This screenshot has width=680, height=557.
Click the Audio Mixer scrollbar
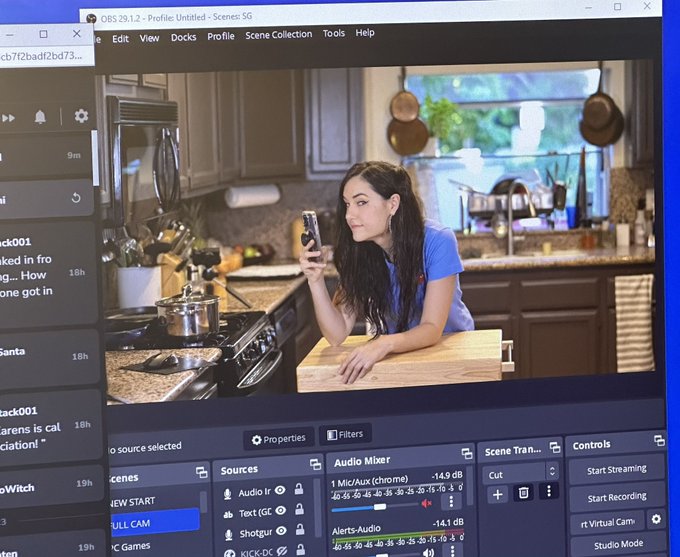(470, 486)
